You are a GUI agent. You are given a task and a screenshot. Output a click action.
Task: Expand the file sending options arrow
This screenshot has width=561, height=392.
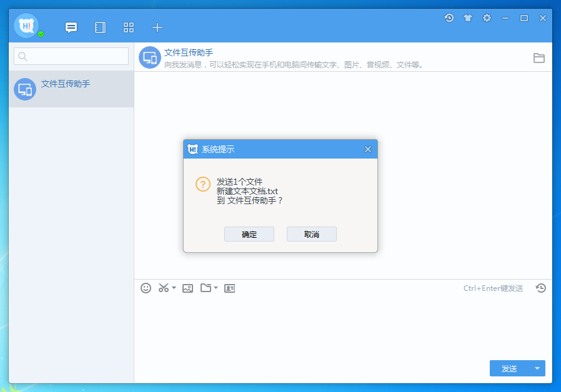coord(215,288)
